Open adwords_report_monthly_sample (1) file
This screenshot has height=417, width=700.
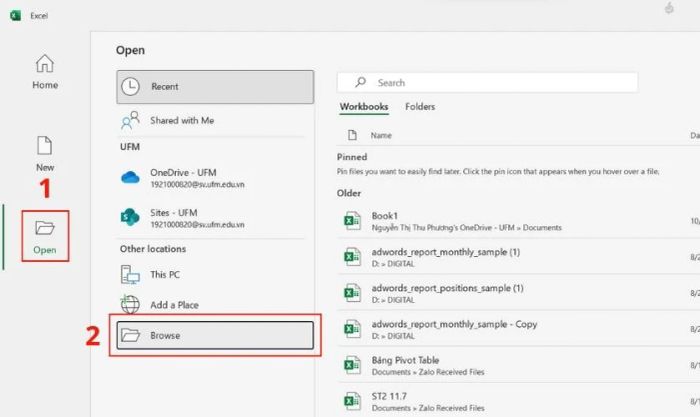click(518, 257)
